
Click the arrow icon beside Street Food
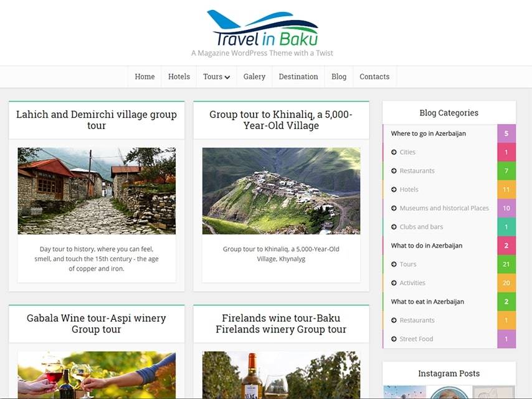pos(394,339)
